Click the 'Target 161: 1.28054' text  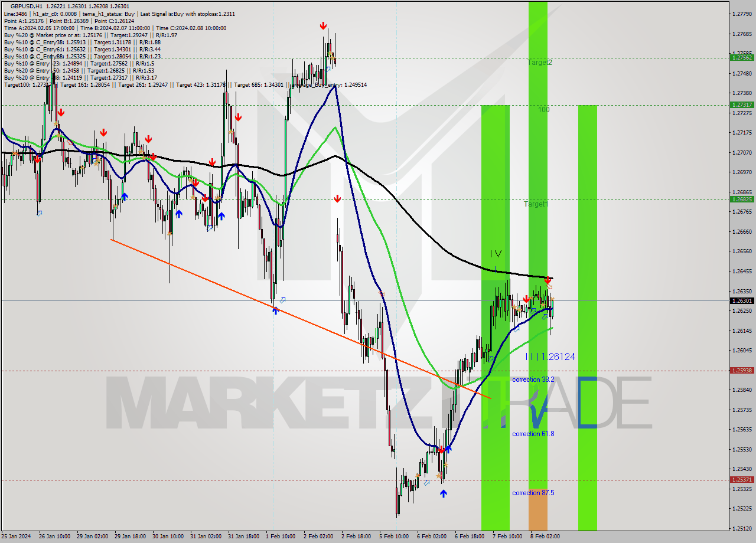pos(86,84)
